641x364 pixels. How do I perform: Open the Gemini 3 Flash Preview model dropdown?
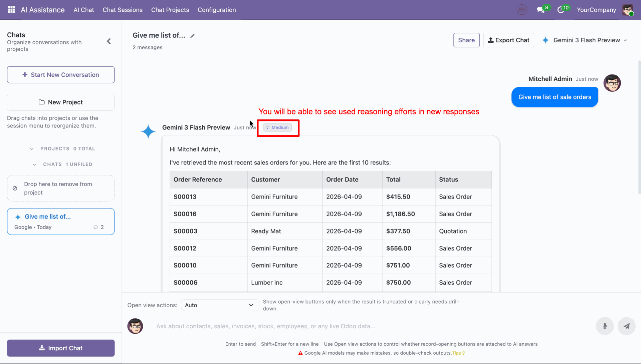click(x=585, y=40)
